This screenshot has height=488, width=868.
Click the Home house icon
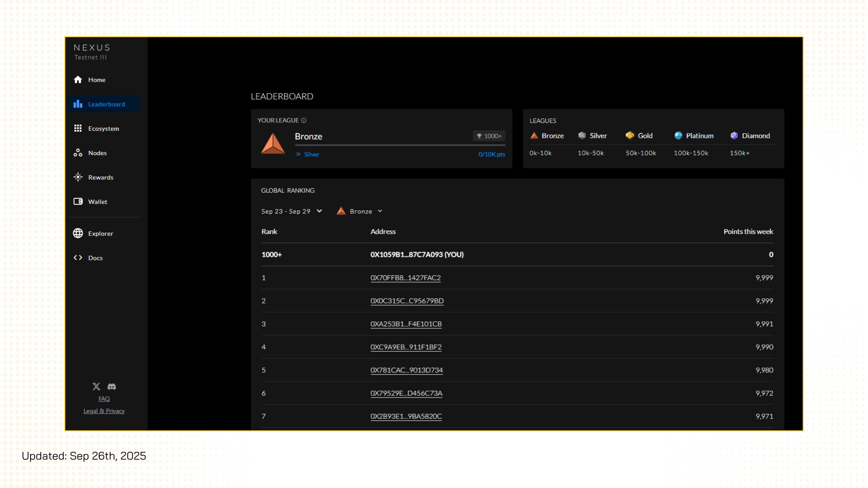[x=78, y=80]
